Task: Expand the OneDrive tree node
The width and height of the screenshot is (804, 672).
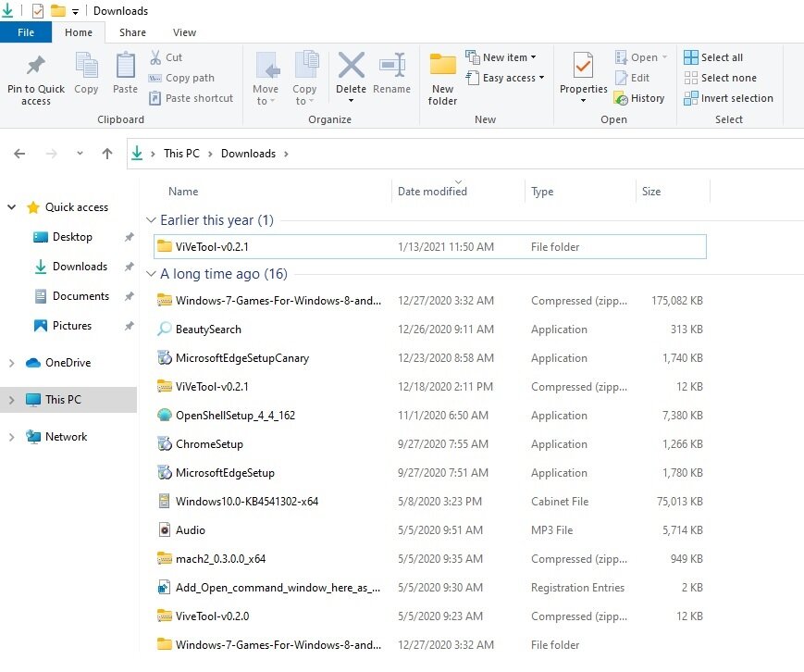Action: click(11, 363)
